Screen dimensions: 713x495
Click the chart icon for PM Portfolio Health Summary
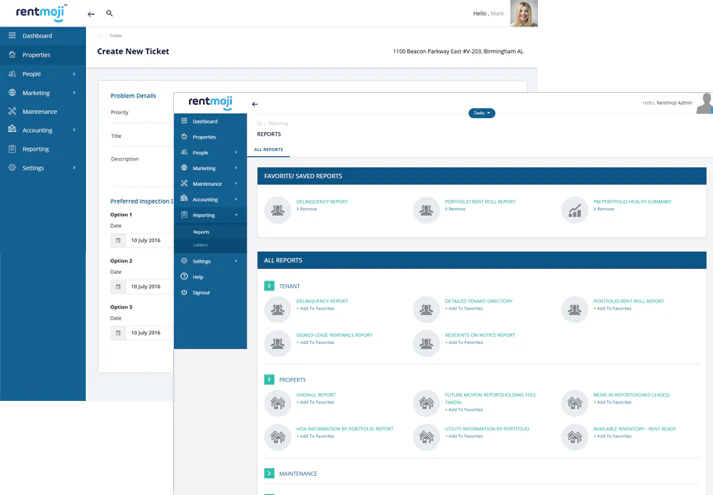(x=575, y=210)
